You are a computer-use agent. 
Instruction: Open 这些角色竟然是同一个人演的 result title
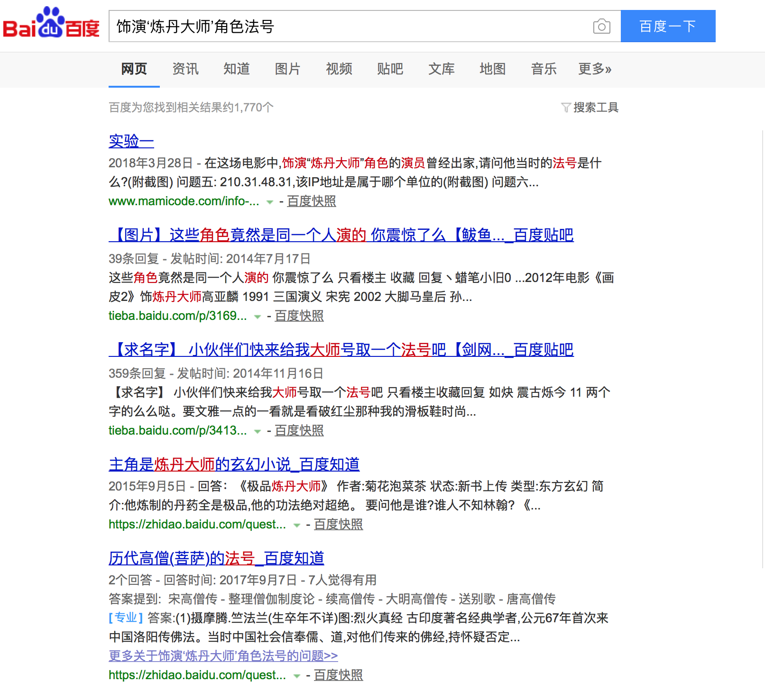point(341,235)
